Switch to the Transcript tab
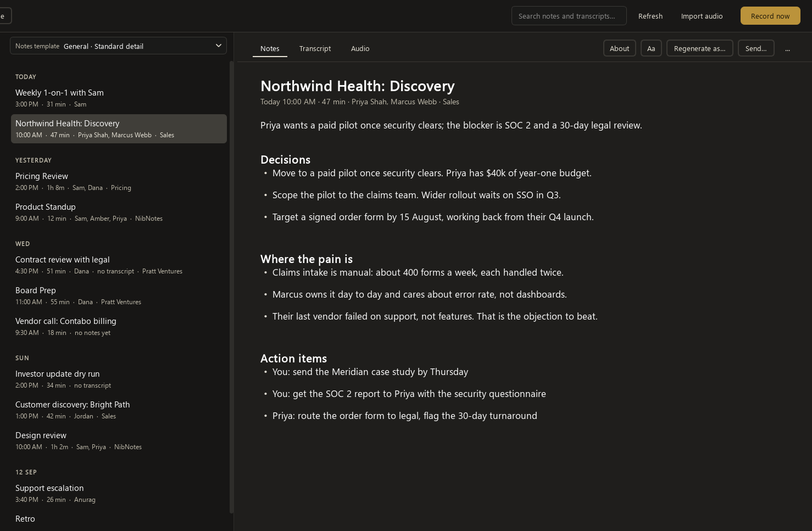The height and width of the screenshot is (531, 812). click(x=315, y=48)
